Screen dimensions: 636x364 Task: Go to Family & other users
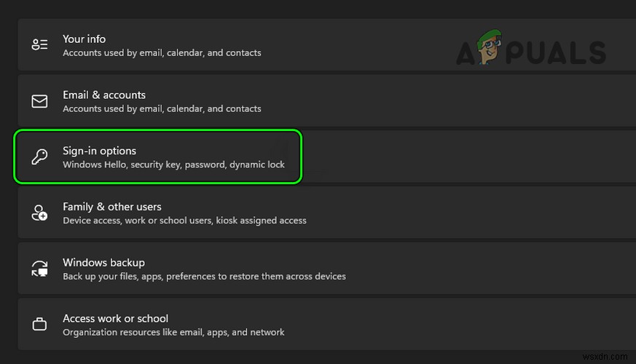pos(112,207)
